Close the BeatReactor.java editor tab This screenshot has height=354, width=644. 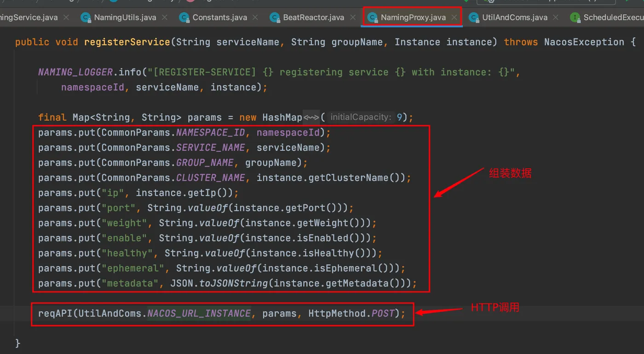(353, 17)
